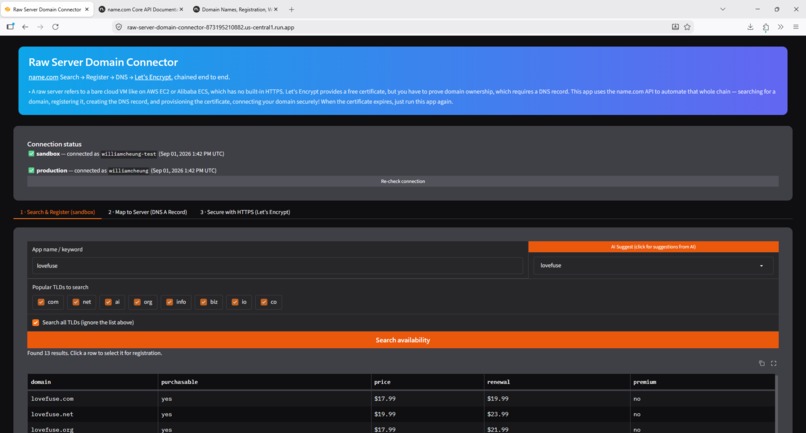Close the Raw Server Domain Connector tab

point(86,9)
